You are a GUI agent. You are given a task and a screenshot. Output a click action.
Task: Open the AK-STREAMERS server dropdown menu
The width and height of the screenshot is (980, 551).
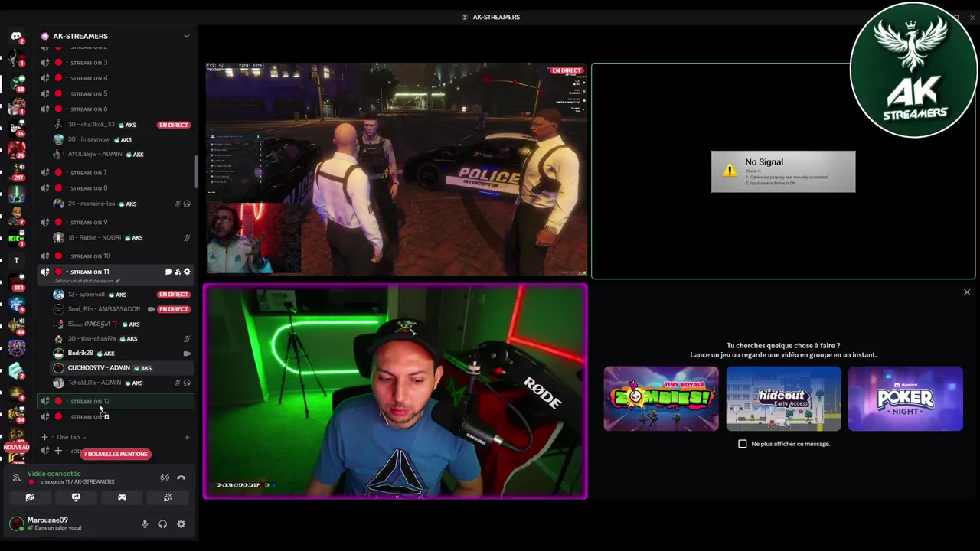pos(186,36)
